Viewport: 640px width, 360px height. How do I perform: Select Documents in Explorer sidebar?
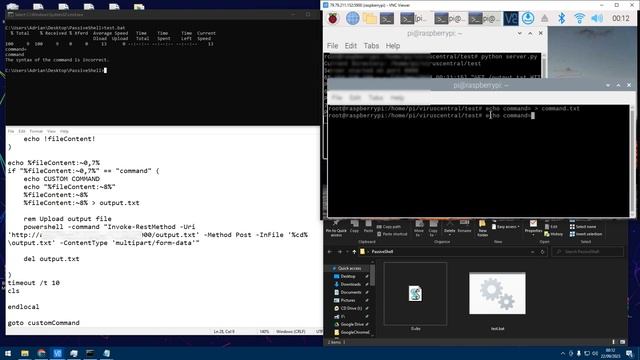(x=351, y=292)
